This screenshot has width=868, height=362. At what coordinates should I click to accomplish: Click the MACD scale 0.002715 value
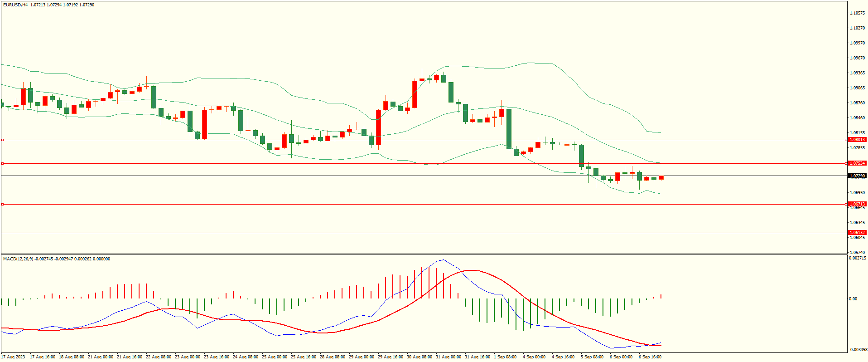click(x=857, y=258)
